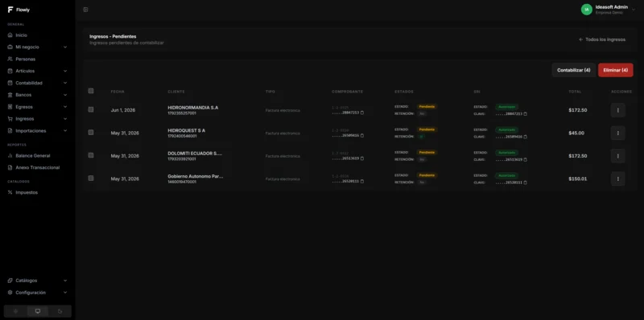Viewport: 644px width, 320px height.
Task: Click the HIDRONORMANDIA S.A client name
Action: click(x=193, y=108)
